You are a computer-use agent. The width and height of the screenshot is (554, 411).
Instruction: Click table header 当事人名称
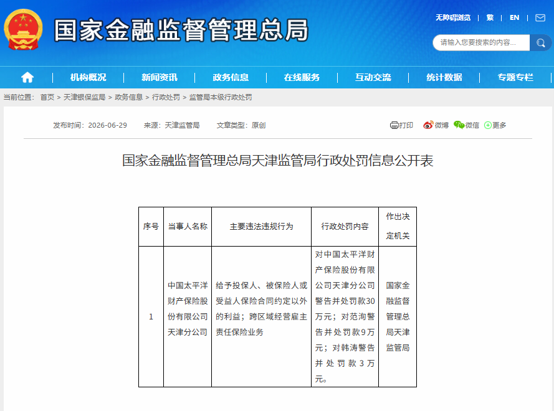pyautogui.click(x=188, y=226)
